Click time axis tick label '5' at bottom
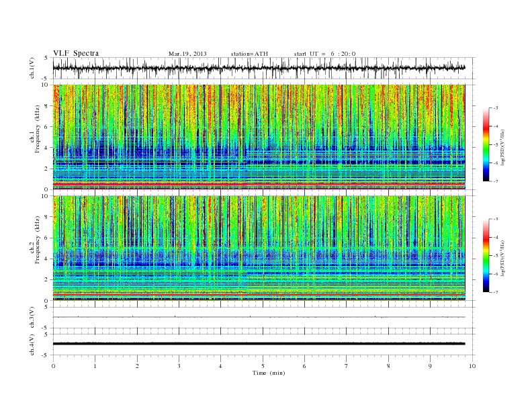This screenshot has width=532, height=411. (x=263, y=366)
